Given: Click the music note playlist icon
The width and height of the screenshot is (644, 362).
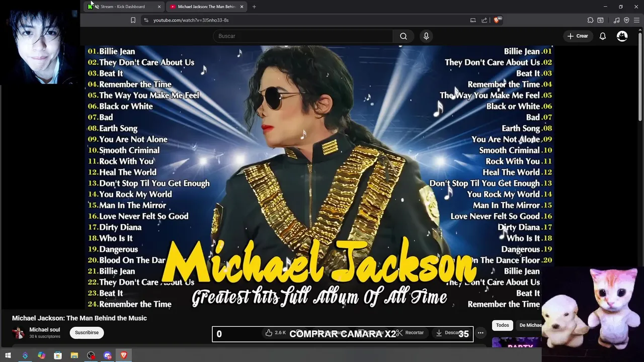Looking at the screenshot, I should [617, 20].
